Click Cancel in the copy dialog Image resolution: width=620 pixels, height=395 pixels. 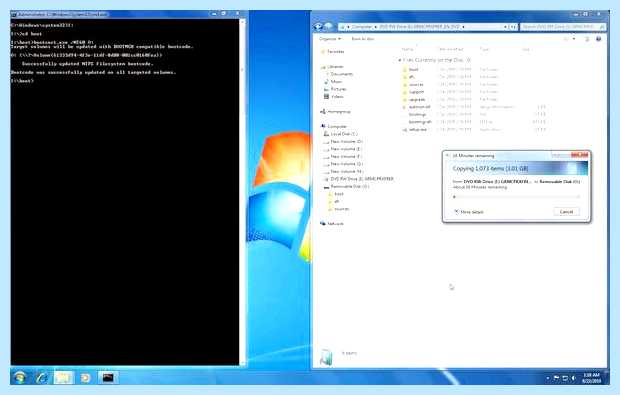[566, 212]
